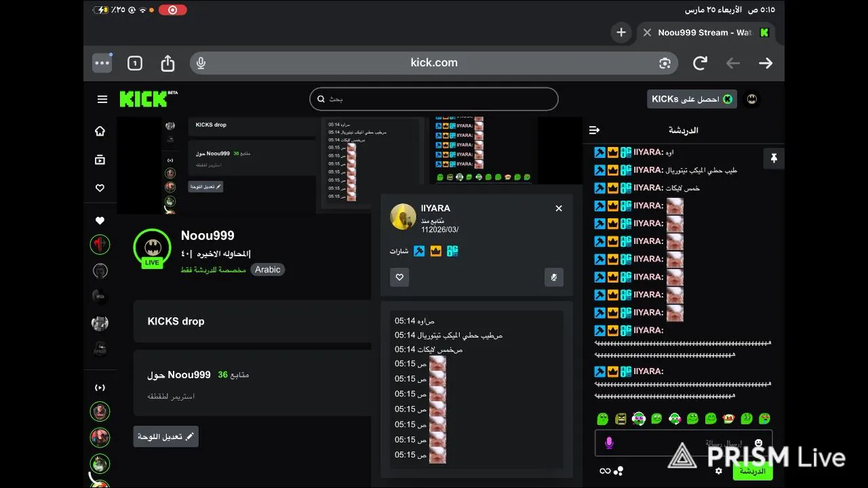Click the Noou999 live avatar

[152, 249]
